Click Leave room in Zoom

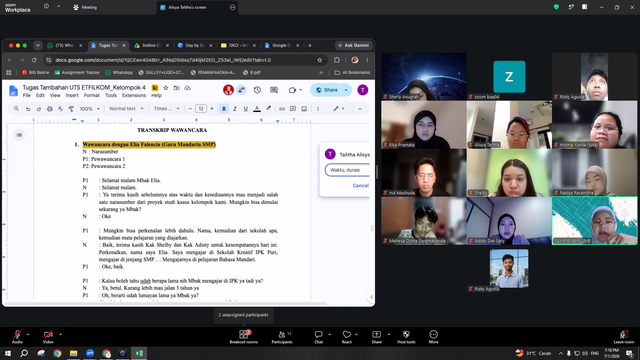click(x=624, y=337)
